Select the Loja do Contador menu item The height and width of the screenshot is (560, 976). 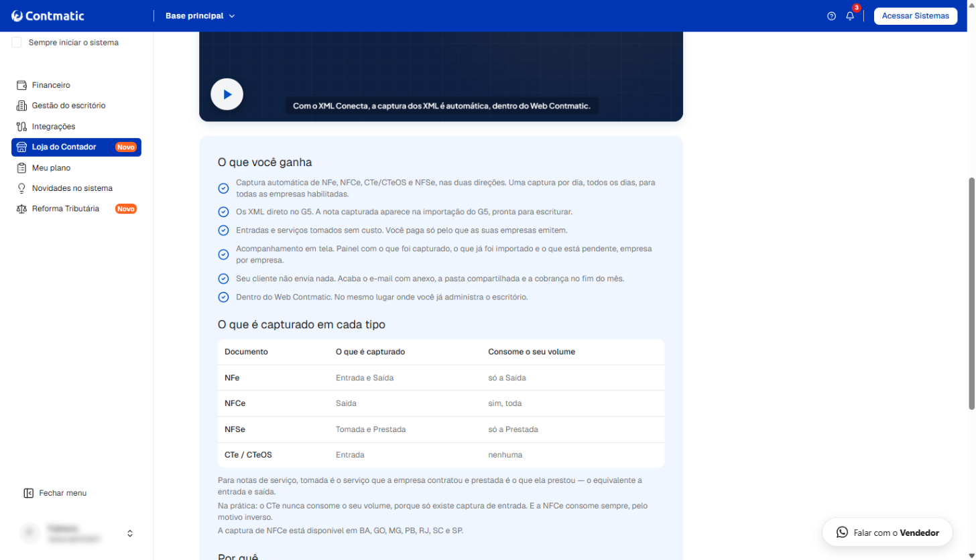76,147
